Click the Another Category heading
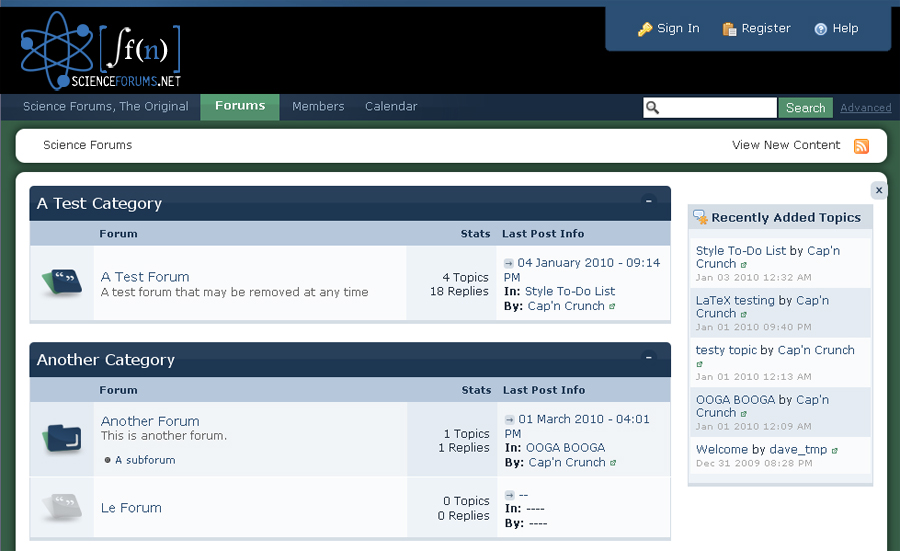Viewport: 900px width, 551px height. pyautogui.click(x=106, y=360)
